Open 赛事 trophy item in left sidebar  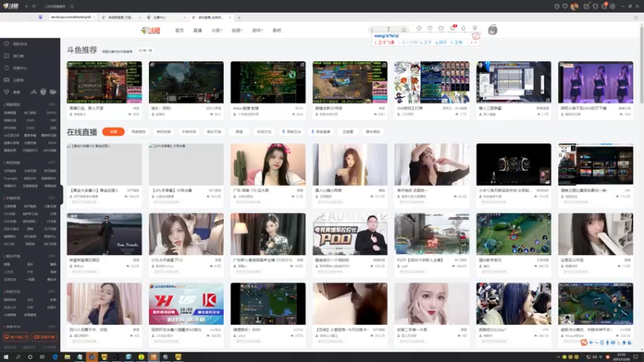(12, 92)
